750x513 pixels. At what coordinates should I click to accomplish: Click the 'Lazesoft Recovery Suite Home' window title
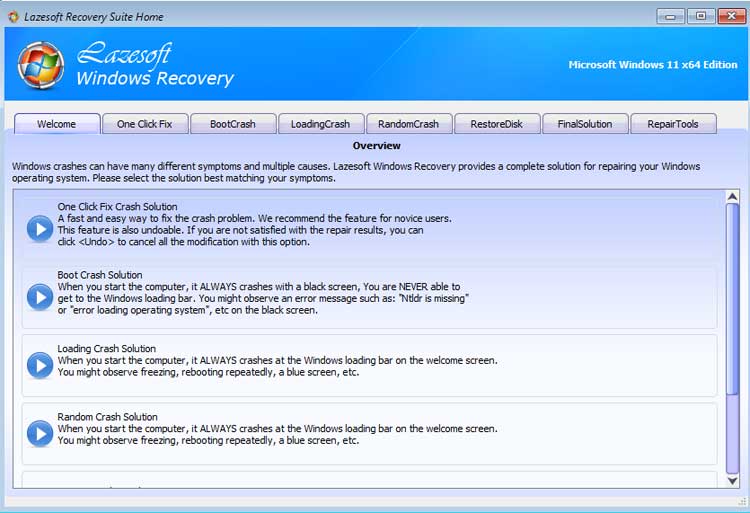pyautogui.click(x=94, y=17)
